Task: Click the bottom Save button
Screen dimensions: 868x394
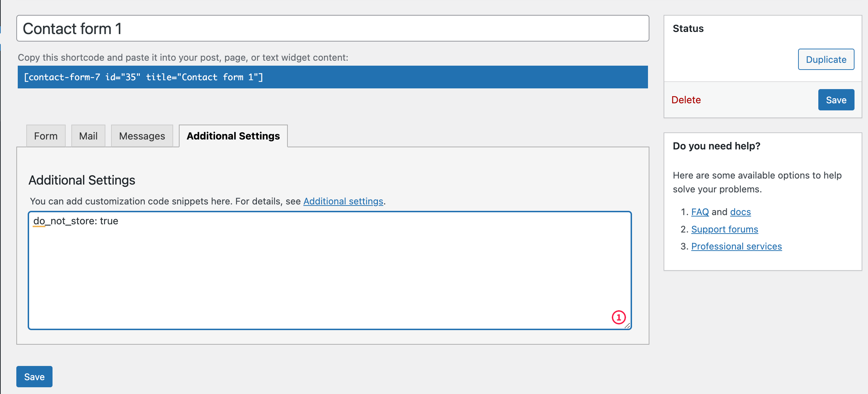Action: [x=34, y=377]
